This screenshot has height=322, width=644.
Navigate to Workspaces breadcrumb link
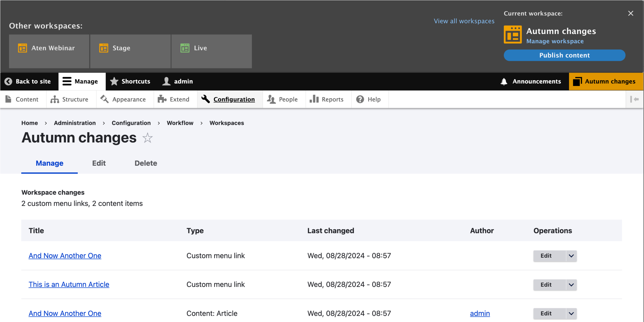coord(226,122)
